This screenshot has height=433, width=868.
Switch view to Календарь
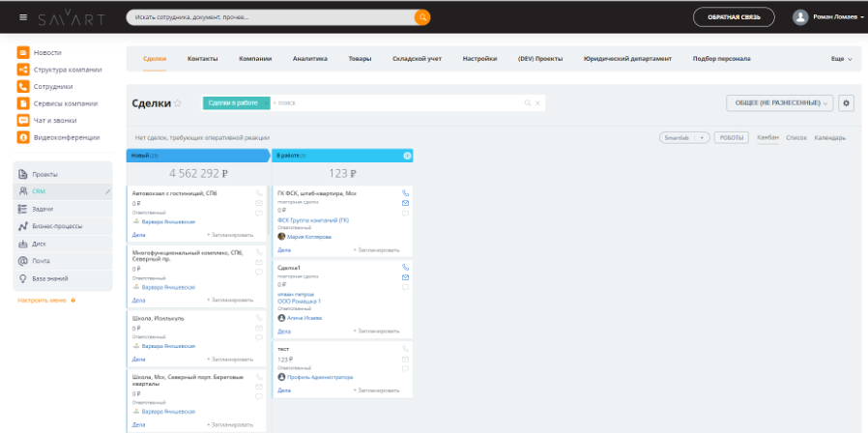click(x=829, y=138)
